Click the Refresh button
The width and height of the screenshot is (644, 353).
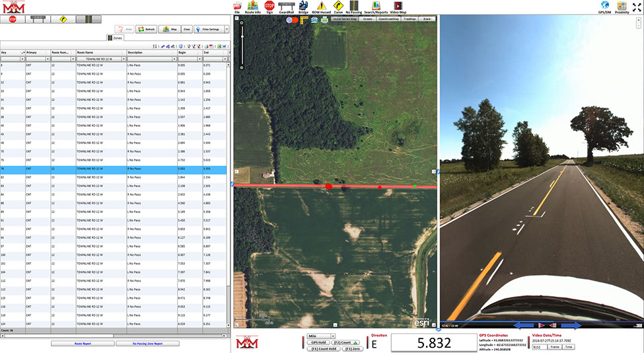(x=147, y=29)
